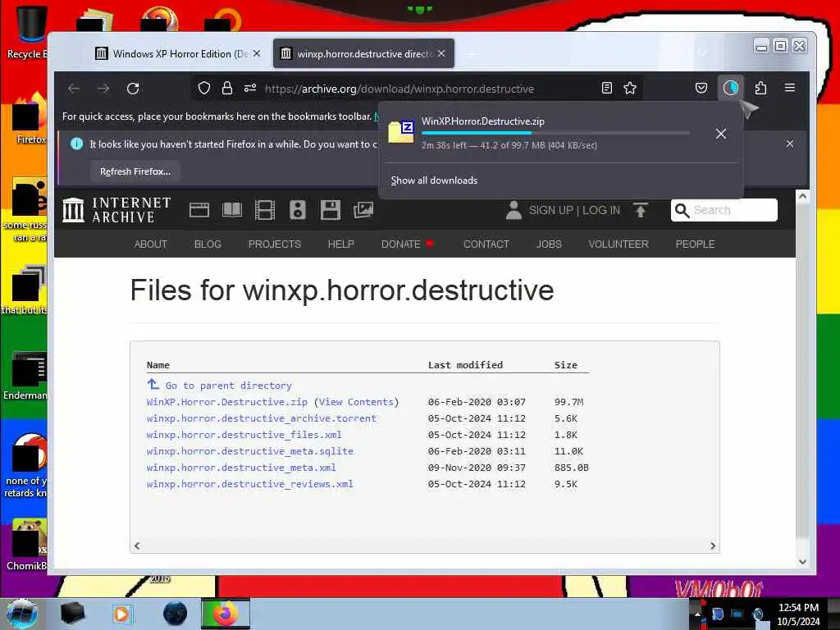This screenshot has height=630, width=840.
Task: Download WinXP.Horror.Destructive.zip link
Action: 227,402
